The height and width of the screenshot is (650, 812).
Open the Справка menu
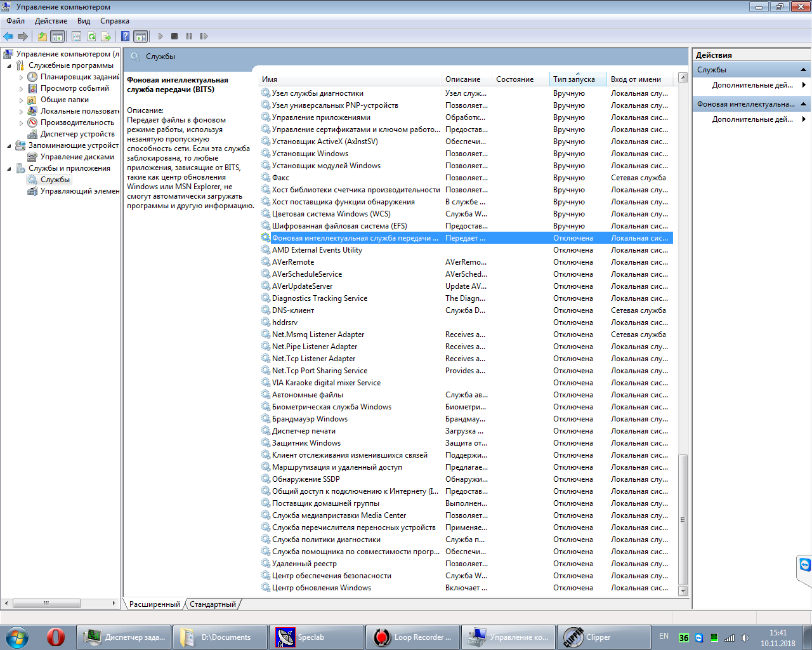[x=114, y=21]
